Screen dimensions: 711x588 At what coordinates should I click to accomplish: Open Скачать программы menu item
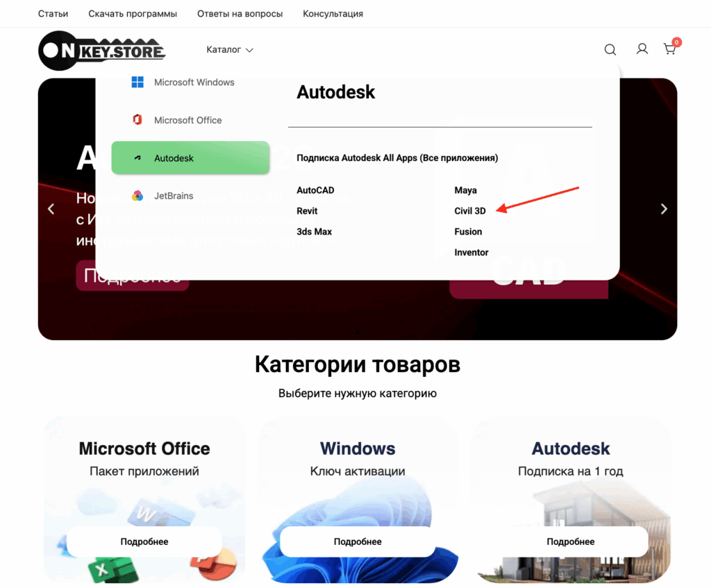click(133, 14)
